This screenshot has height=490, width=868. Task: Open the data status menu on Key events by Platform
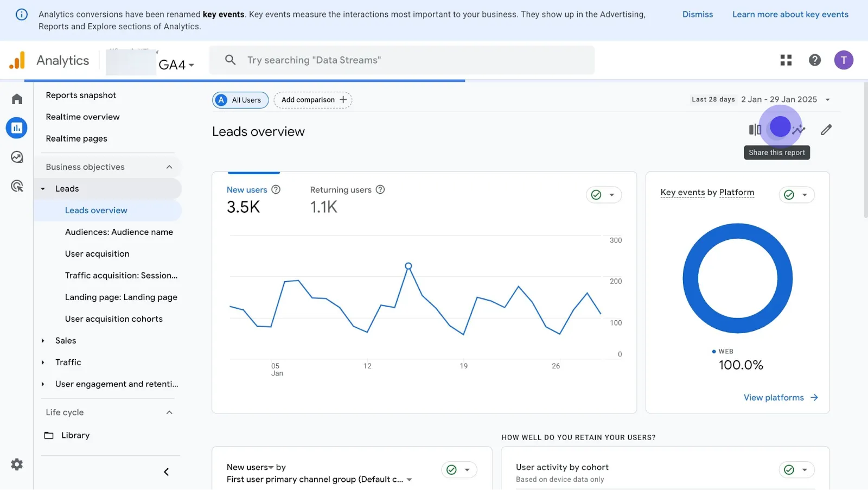pyautogui.click(x=796, y=195)
